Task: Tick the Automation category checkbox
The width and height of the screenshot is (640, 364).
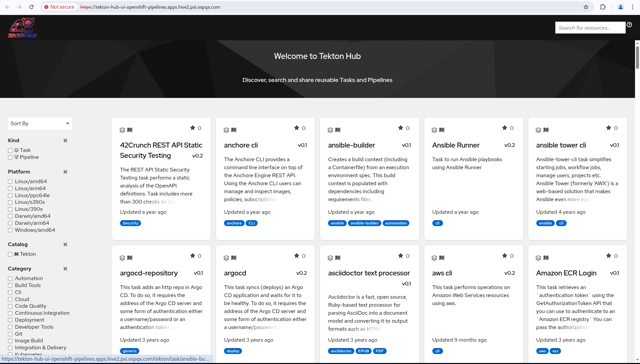Action: tap(10, 279)
